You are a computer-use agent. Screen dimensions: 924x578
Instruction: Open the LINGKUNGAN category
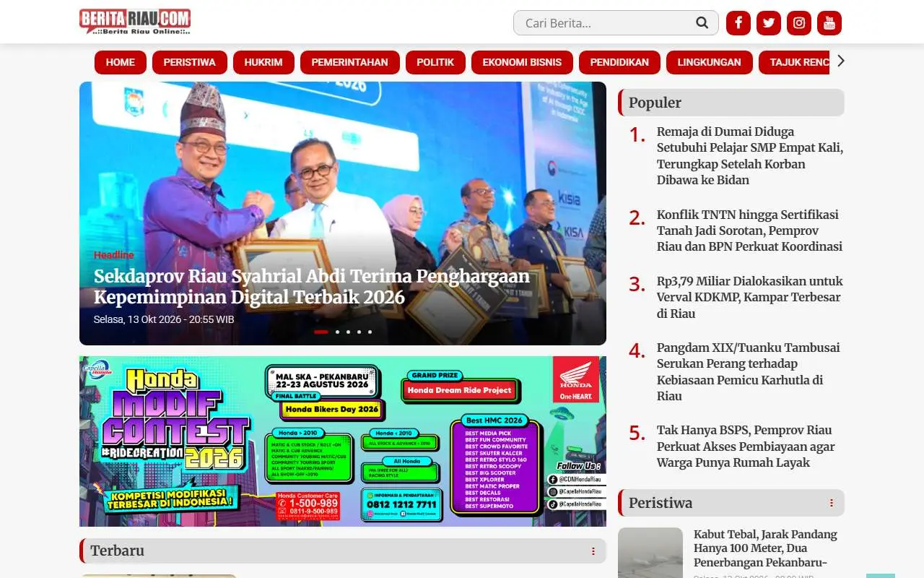tap(709, 62)
